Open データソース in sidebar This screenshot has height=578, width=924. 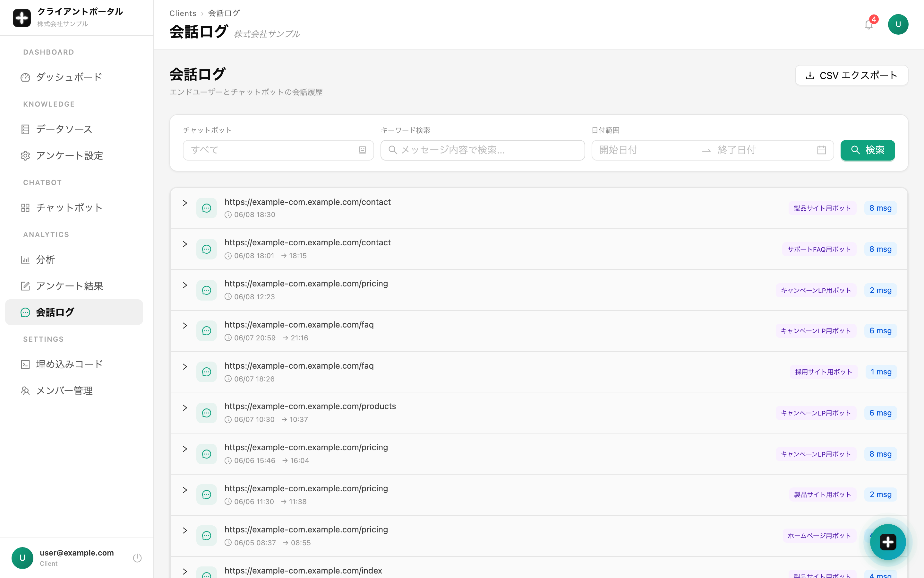pyautogui.click(x=74, y=129)
